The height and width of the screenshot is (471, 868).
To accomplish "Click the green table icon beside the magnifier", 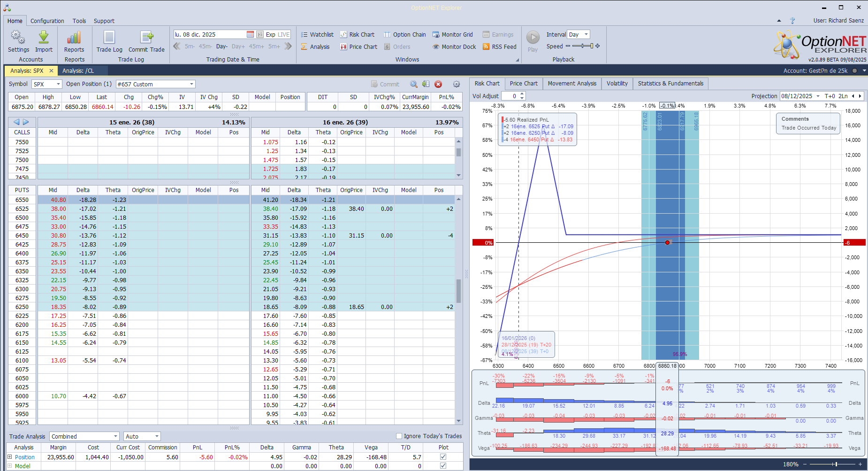I will coord(426,84).
